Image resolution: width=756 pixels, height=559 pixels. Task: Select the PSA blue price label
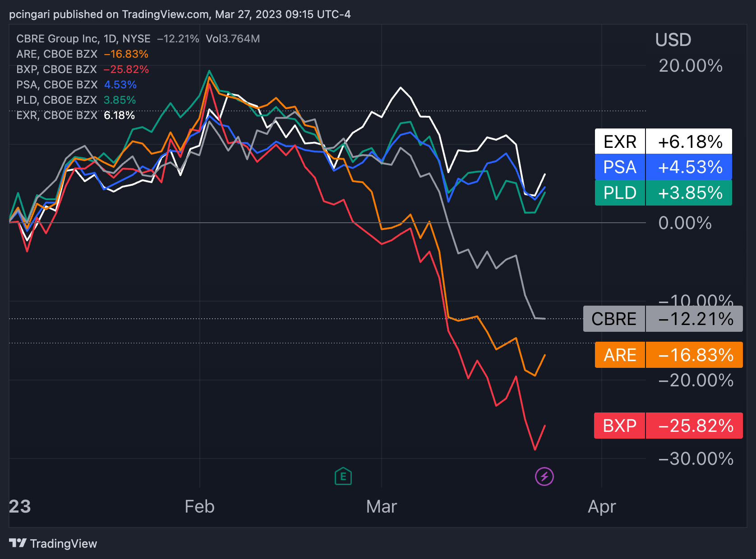pos(664,167)
